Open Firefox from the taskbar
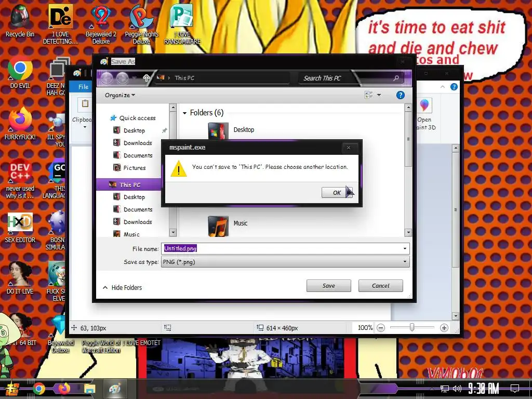This screenshot has height=399, width=532. 64,388
